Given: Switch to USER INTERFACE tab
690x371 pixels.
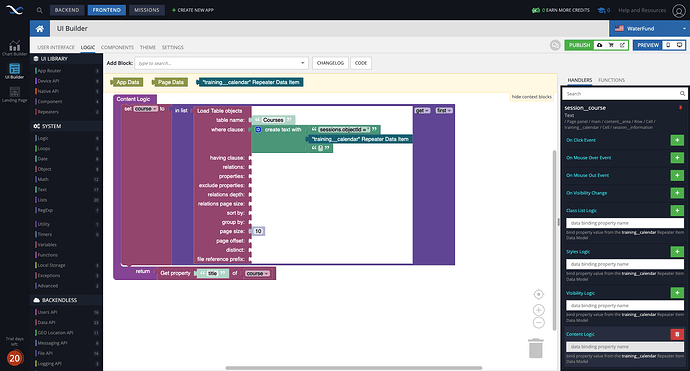Looking at the screenshot, I should coord(56,47).
